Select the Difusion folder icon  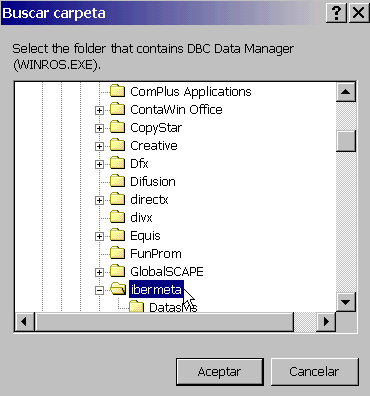[x=117, y=181]
